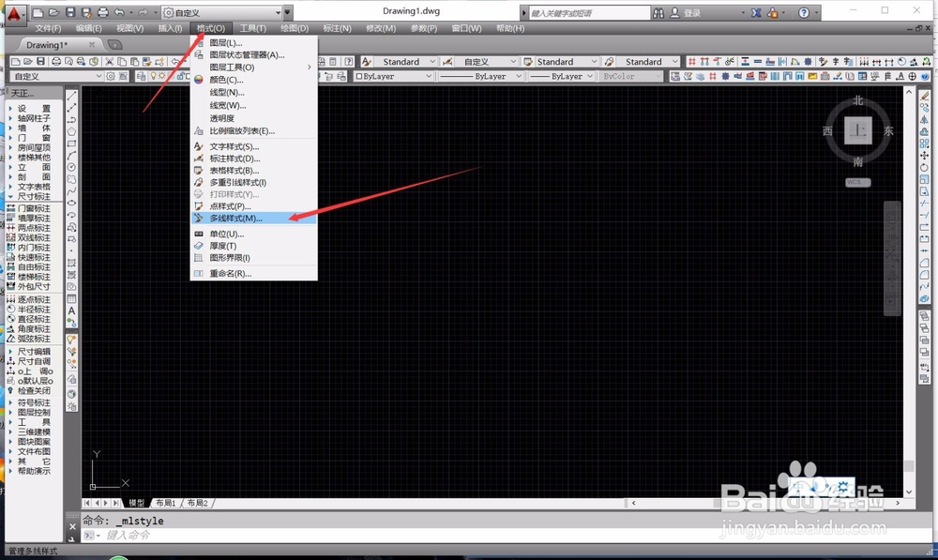The width and height of the screenshot is (938, 560).
Task: Open the WCS coordinate system dropdown
Action: [858, 182]
